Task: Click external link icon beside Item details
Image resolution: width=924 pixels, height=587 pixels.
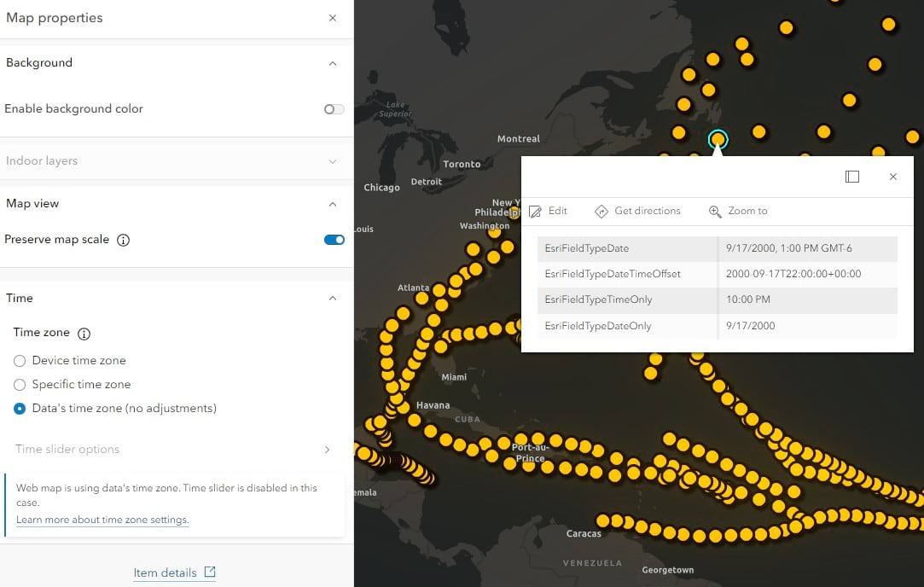Action: 210,572
